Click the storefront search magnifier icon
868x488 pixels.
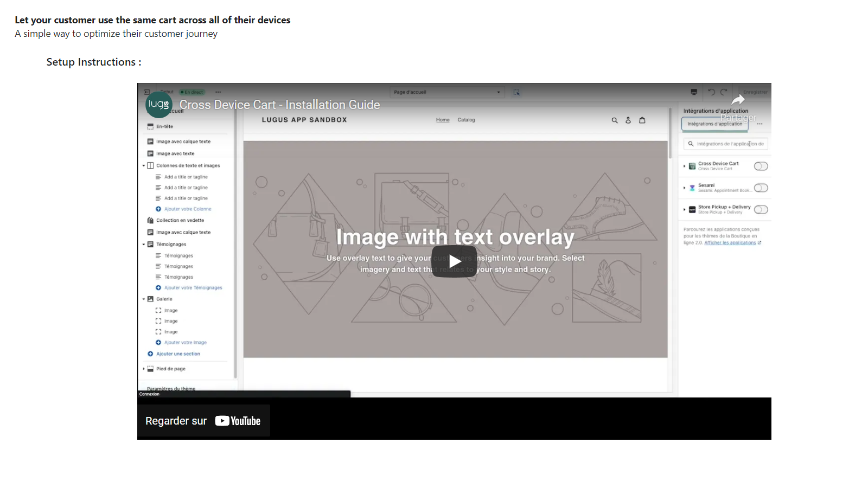click(615, 120)
